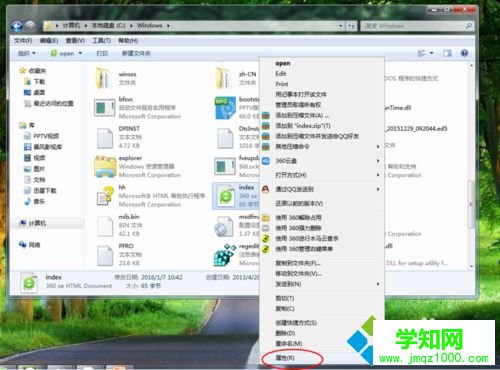Open the 帮助(H) menu
500x370 pixels.
[128, 41]
